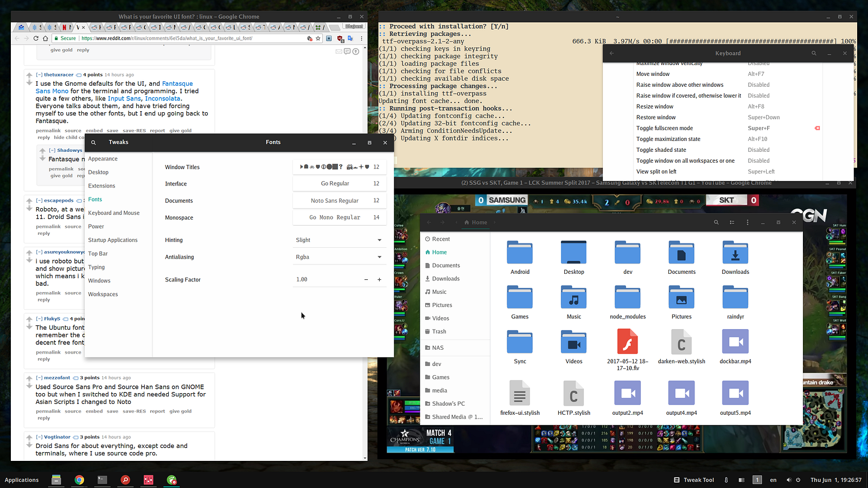
Task: Collapse Vogtinator's comment
Action: 39,437
